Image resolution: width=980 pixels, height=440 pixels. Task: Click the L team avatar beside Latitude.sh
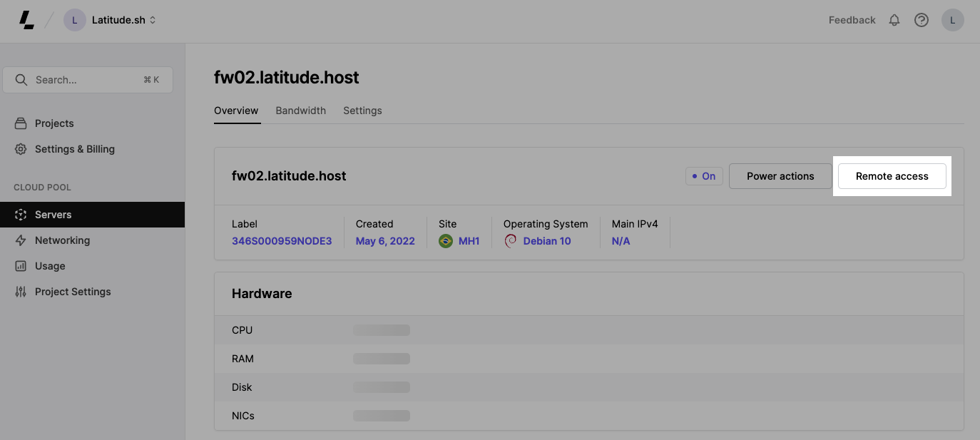(75, 20)
